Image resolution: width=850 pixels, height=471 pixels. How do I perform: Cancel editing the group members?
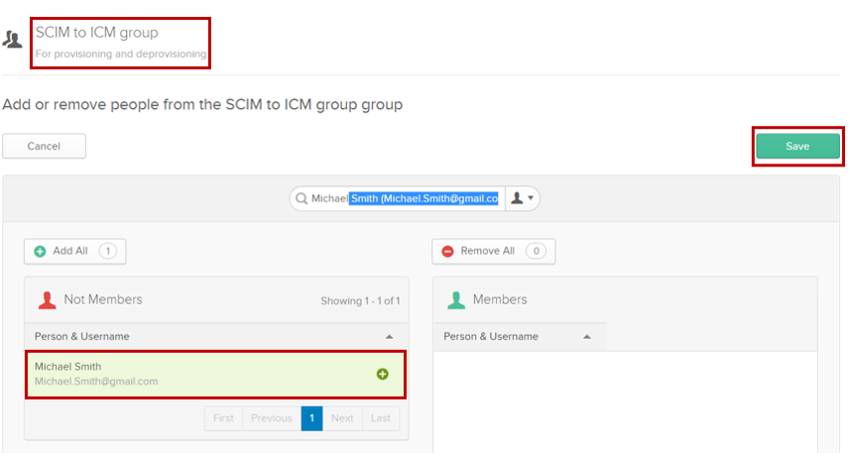(44, 146)
